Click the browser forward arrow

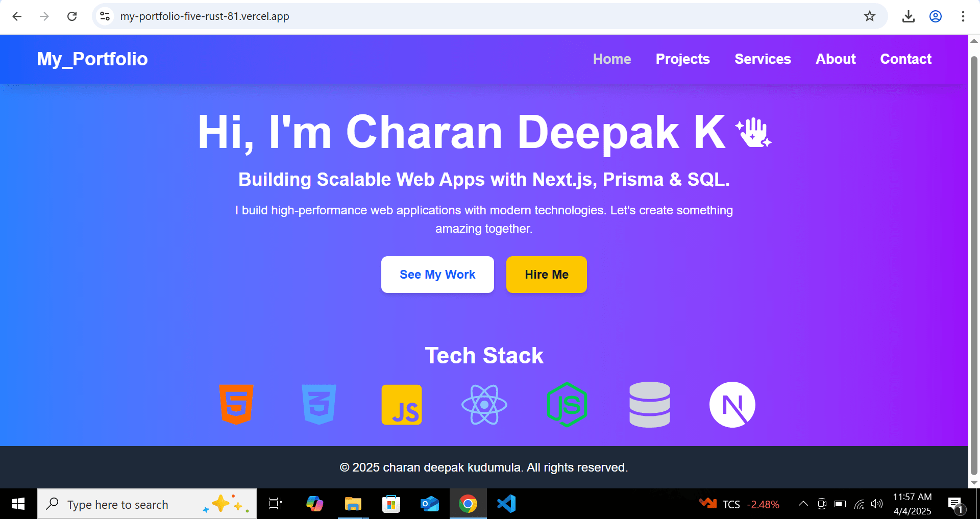(44, 16)
